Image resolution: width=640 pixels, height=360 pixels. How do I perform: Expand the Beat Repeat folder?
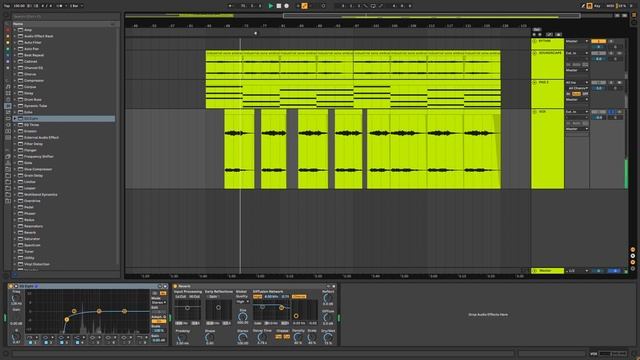[15, 56]
